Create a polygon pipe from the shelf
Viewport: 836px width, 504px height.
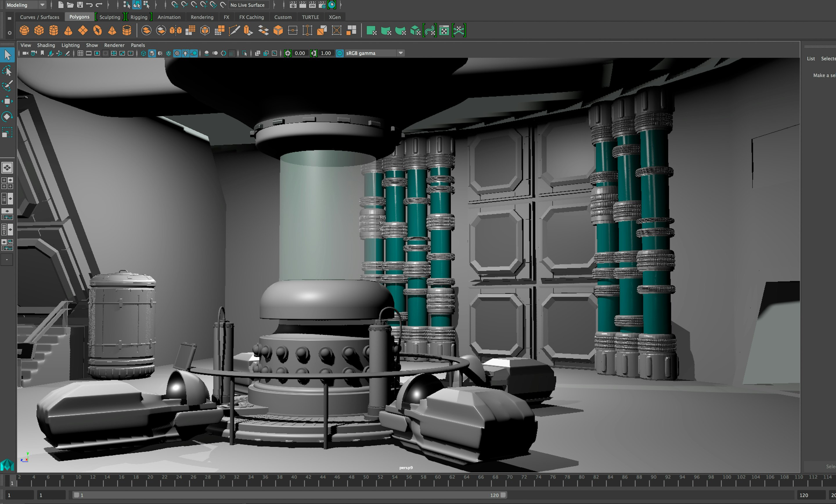tap(127, 30)
